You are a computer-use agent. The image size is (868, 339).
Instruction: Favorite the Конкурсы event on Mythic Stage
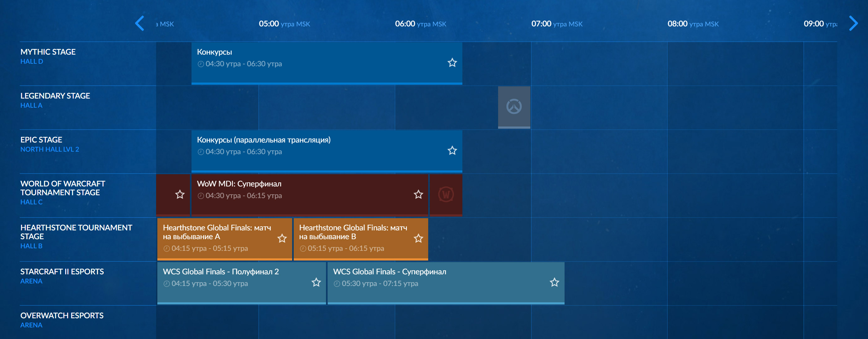tap(452, 63)
